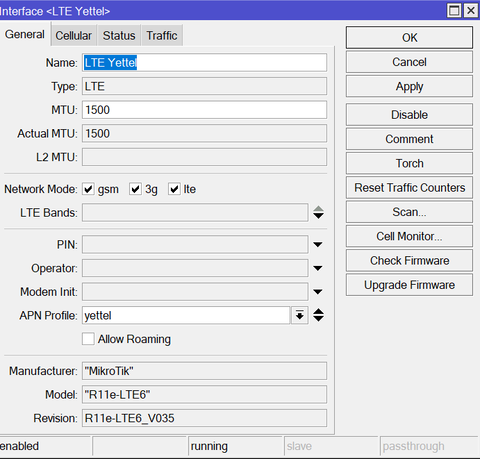Click the LTE Bands field
480x459 pixels.
(x=195, y=213)
